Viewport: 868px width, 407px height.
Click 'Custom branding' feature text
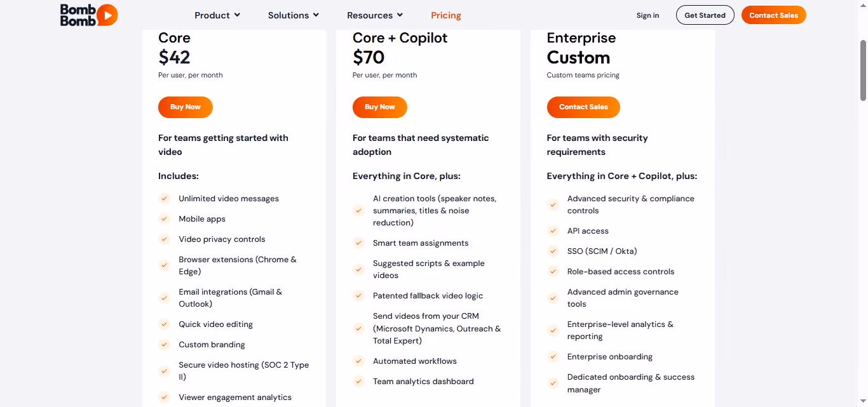pos(212,345)
